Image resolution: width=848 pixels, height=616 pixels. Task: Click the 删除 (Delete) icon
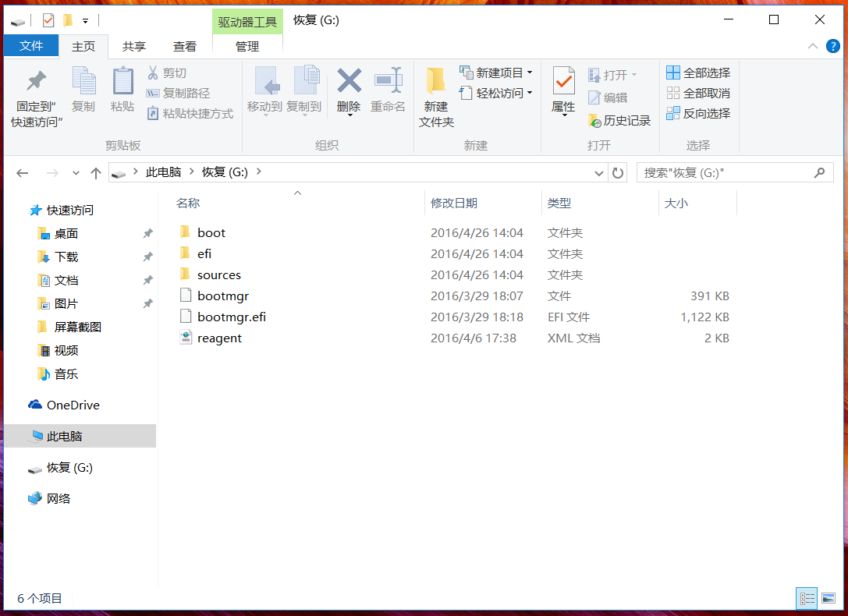[349, 88]
